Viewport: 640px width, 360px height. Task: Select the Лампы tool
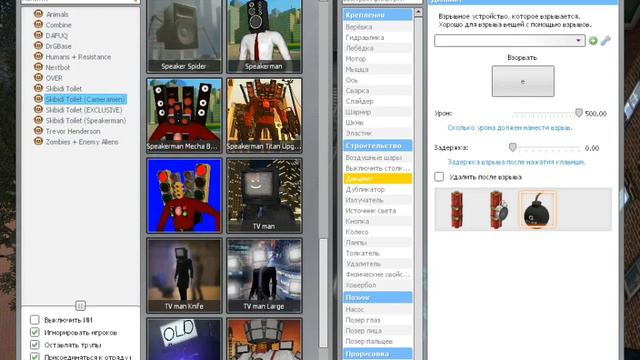coord(378,242)
